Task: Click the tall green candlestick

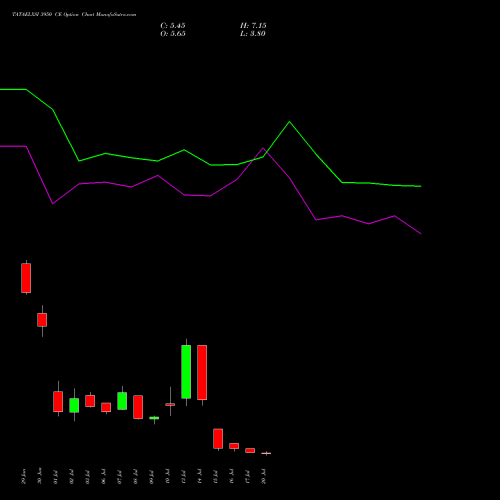Action: tap(186, 372)
